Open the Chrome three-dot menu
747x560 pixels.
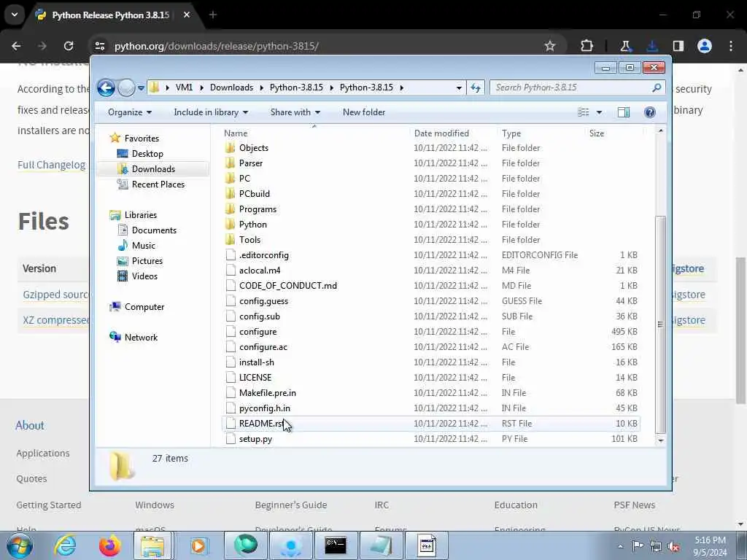tap(731, 46)
